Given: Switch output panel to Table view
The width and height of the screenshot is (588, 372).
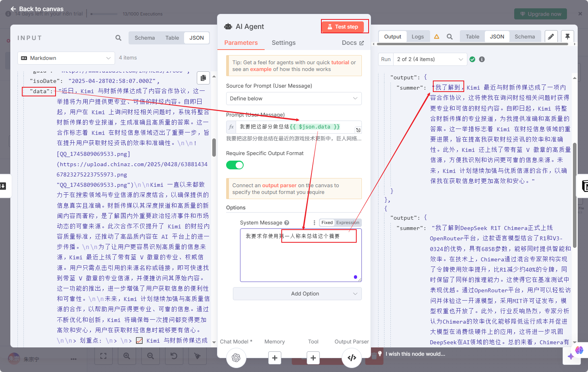Looking at the screenshot, I should [x=472, y=36].
